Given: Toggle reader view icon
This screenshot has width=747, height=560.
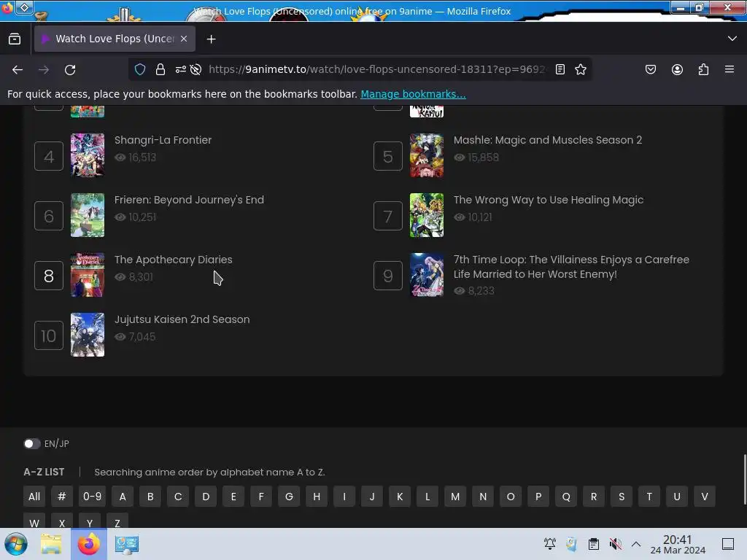Looking at the screenshot, I should pos(560,69).
